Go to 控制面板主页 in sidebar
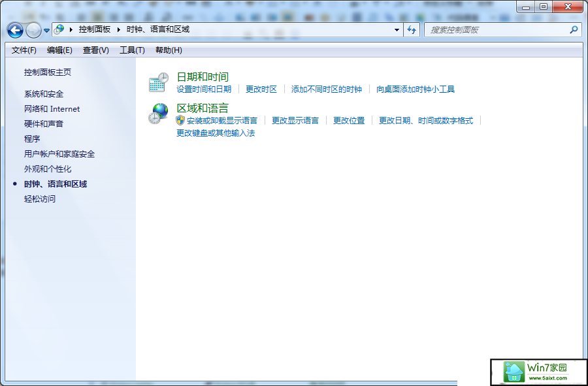Image resolution: width=588 pixels, height=386 pixels. [48, 72]
